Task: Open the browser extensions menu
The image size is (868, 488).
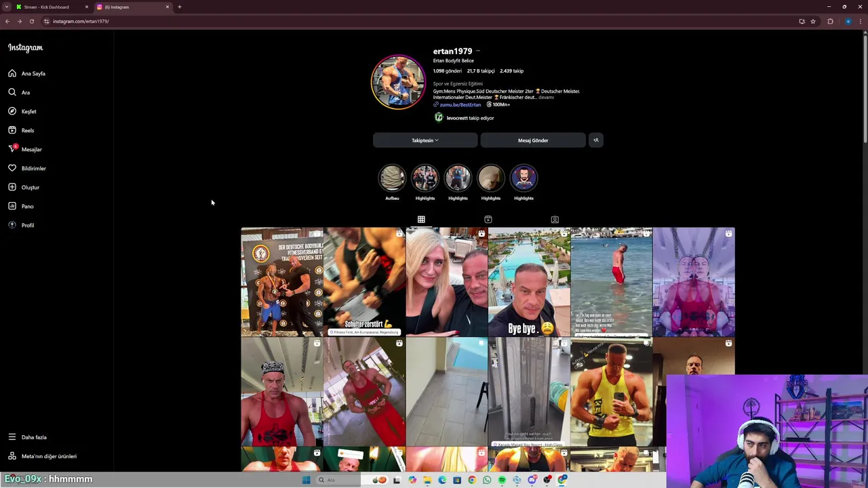Action: tap(830, 21)
